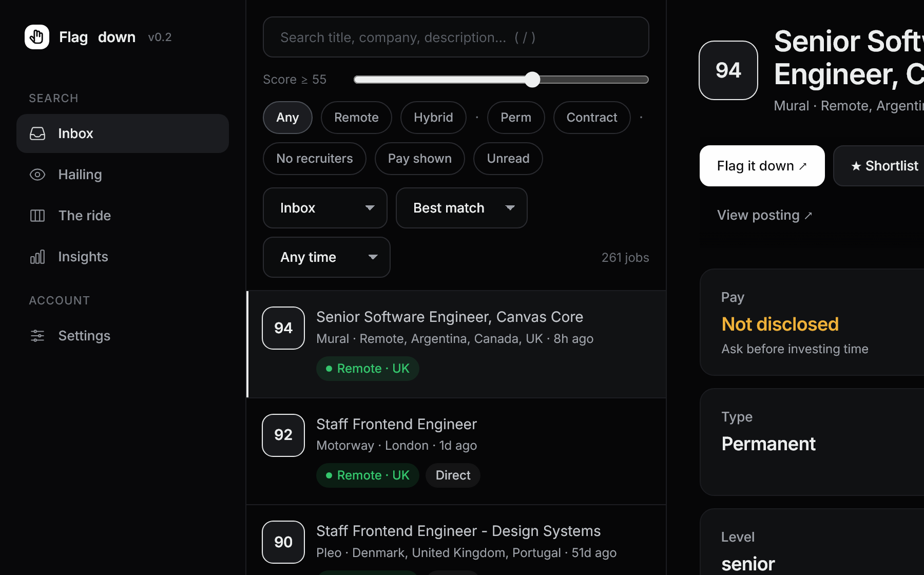The width and height of the screenshot is (924, 575).
Task: Click the Flag down hand logo icon
Action: point(37,37)
